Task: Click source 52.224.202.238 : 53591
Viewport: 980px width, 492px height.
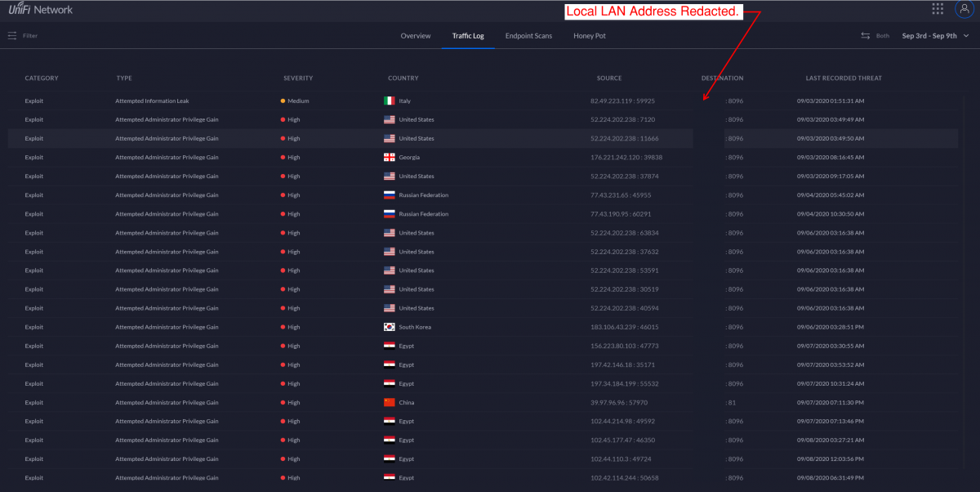Action: 624,271
